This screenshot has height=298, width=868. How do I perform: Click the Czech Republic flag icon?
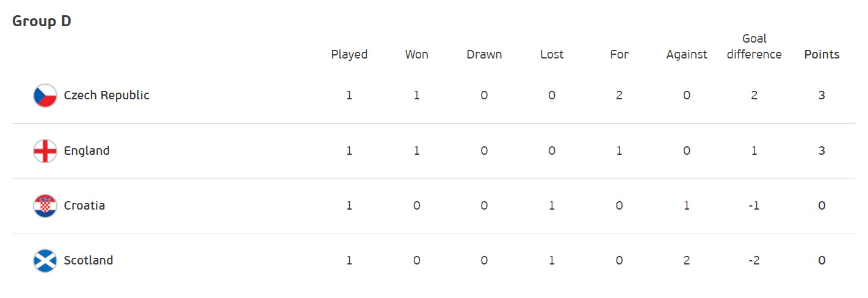[45, 96]
